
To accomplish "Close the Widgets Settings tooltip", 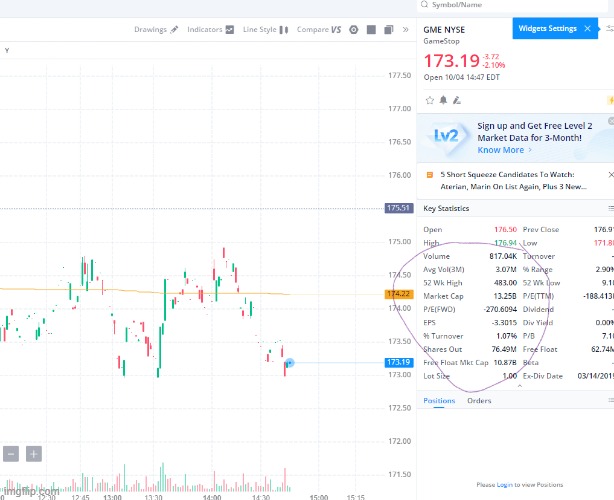I will (x=587, y=28).
